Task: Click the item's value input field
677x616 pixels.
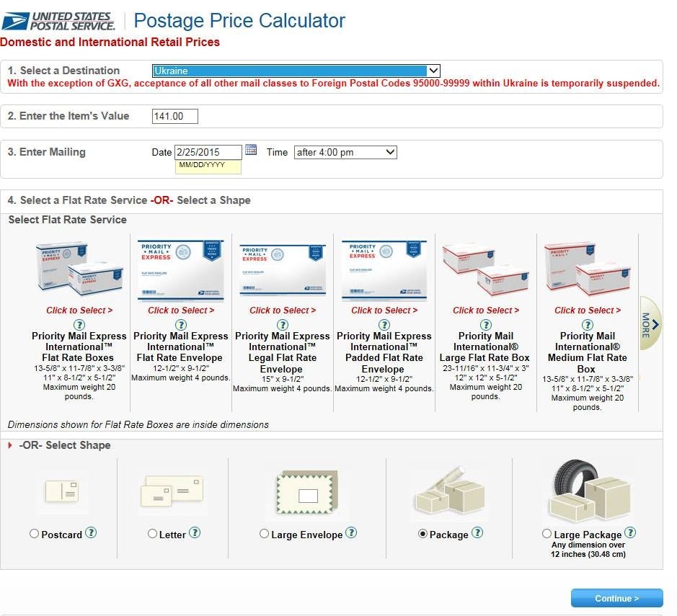Action: click(175, 116)
